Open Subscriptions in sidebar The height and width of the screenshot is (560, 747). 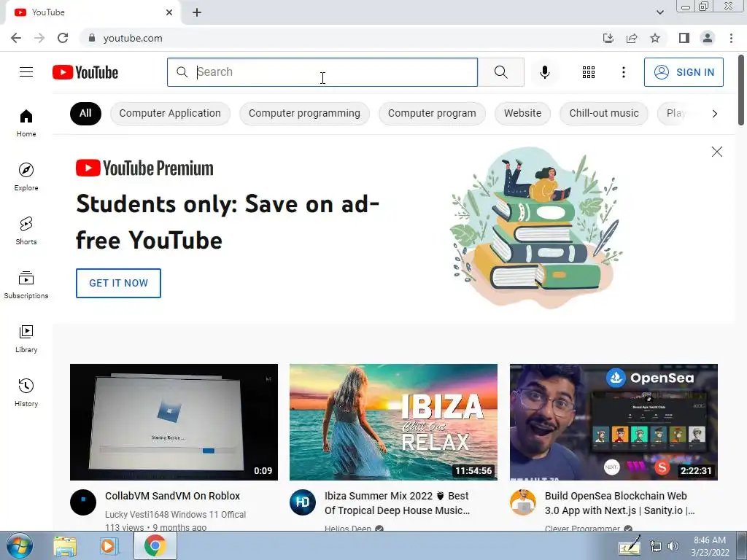[26, 285]
